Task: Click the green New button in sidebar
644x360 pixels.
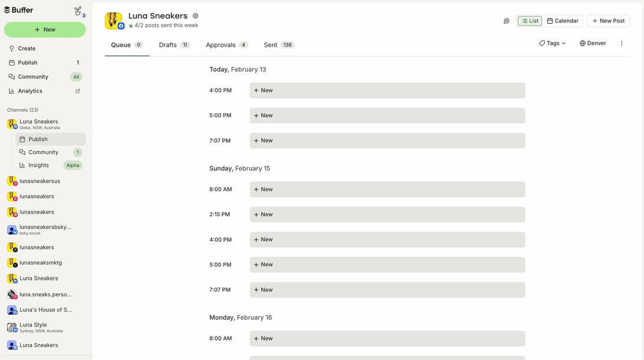Action: (x=45, y=29)
